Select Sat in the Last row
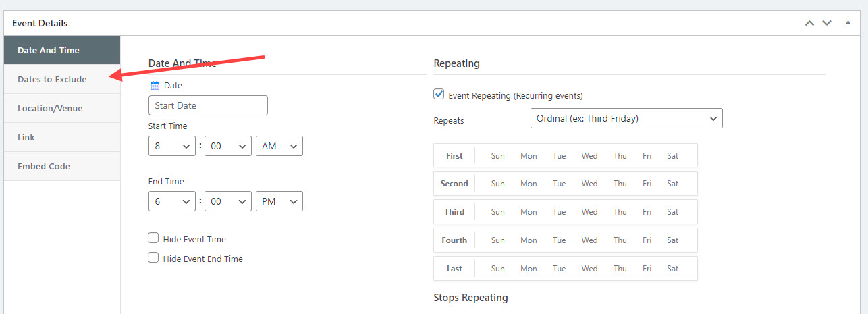The height and width of the screenshot is (314, 868). coord(672,269)
